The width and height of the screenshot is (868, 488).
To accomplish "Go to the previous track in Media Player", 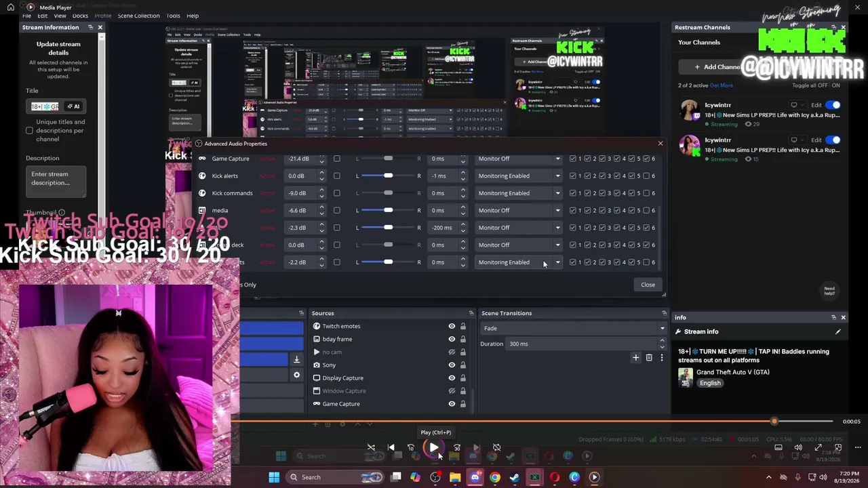I will click(x=391, y=447).
